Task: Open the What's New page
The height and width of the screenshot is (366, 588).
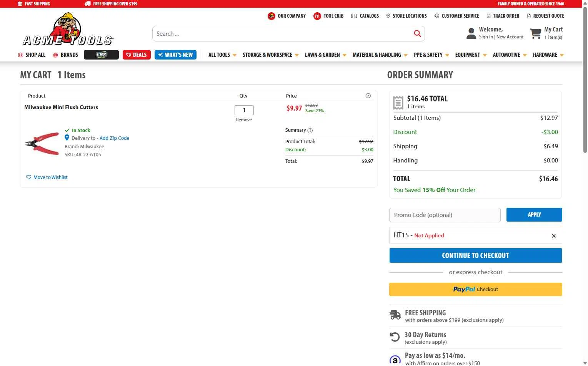Action: pyautogui.click(x=175, y=55)
